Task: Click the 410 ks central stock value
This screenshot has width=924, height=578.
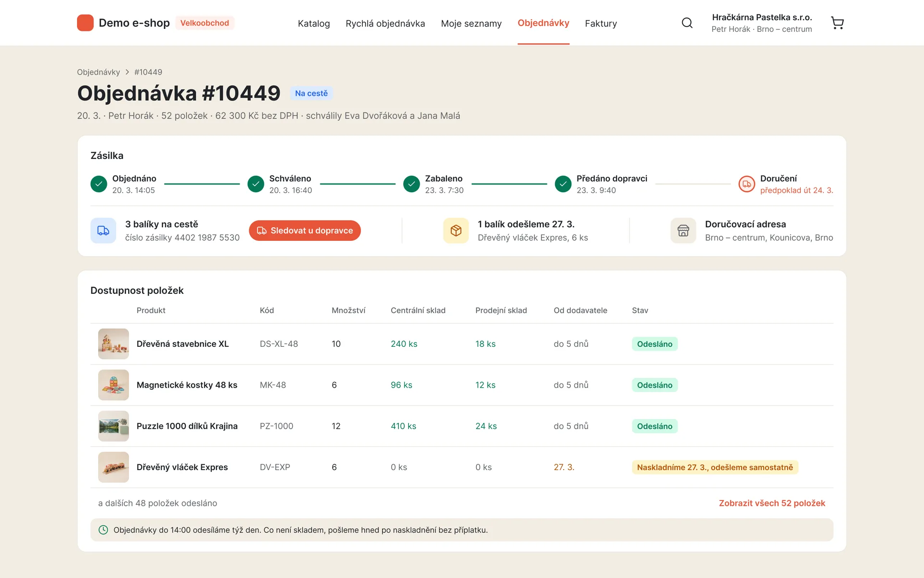Action: [403, 426]
